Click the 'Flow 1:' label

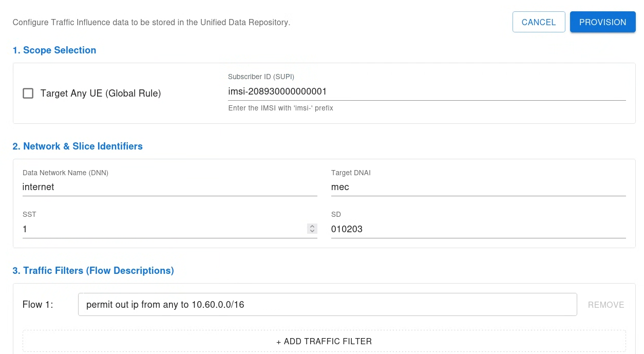click(38, 305)
